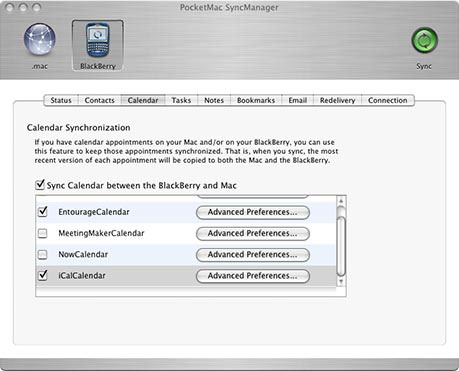Open the Email tab

point(297,100)
